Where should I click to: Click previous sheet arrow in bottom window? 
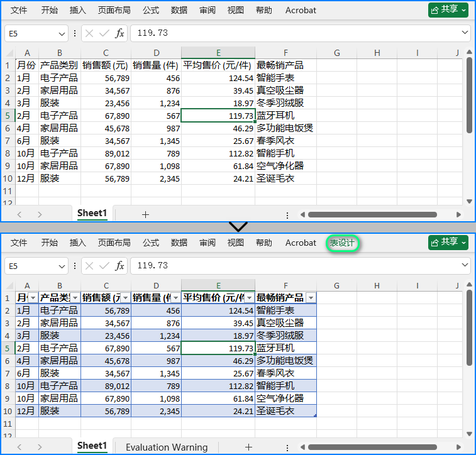pos(19,447)
